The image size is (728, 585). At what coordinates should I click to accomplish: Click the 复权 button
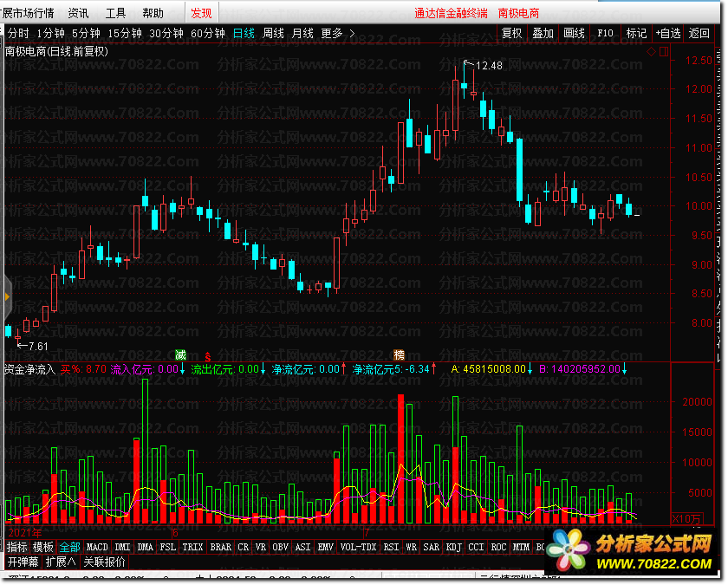512,34
